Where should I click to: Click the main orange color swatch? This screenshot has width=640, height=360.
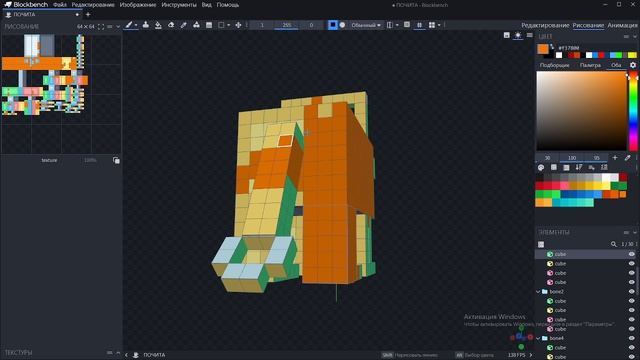(543, 49)
